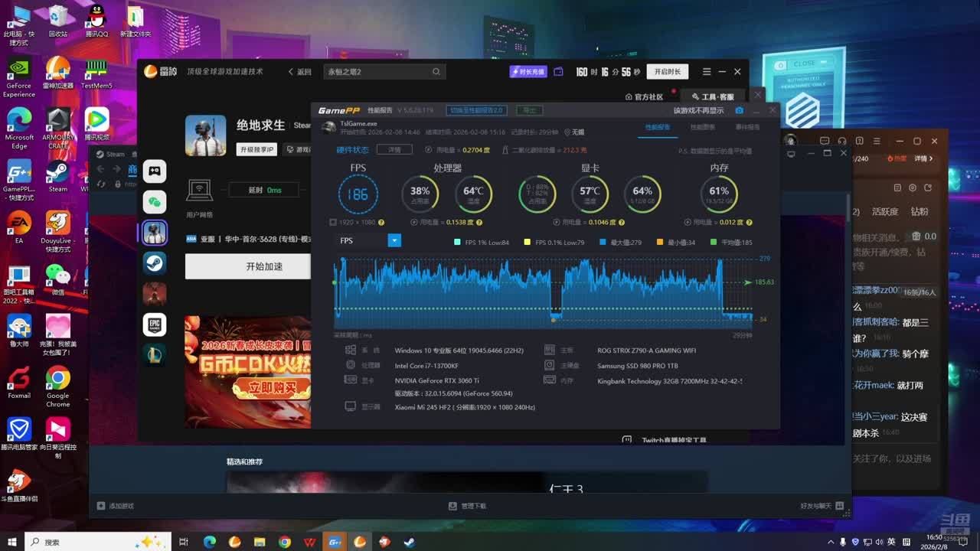
Task: Select the PUBG game icon in Leigod sidebar
Action: (154, 233)
